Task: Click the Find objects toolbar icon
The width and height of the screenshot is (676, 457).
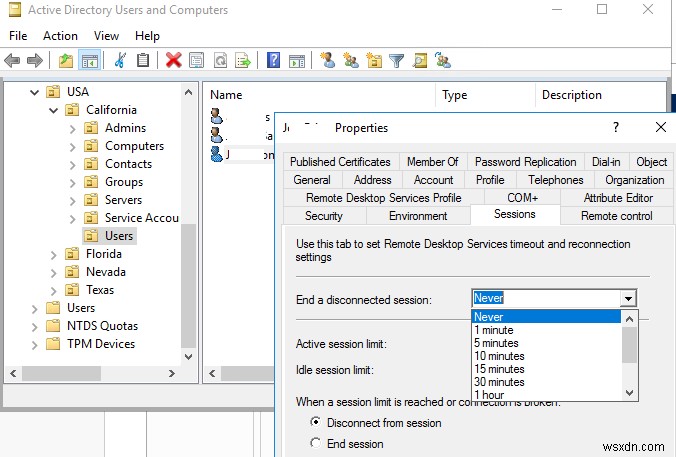Action: pos(419,60)
